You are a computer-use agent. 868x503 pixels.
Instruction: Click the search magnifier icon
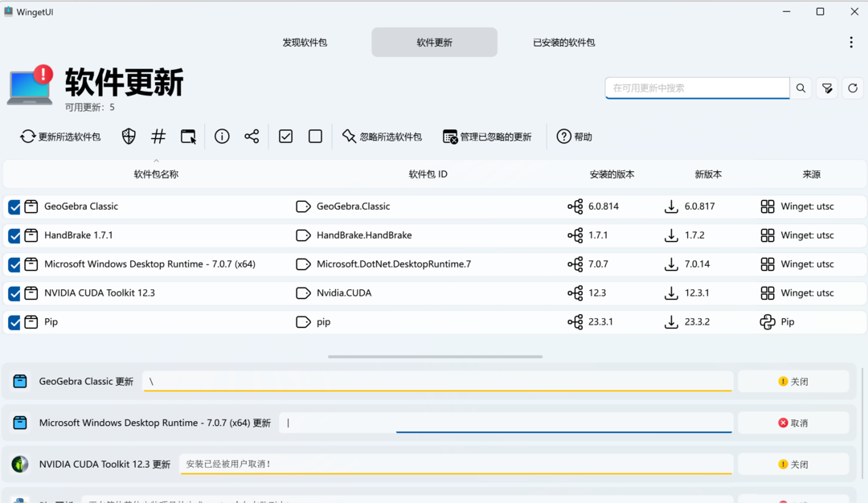point(800,88)
